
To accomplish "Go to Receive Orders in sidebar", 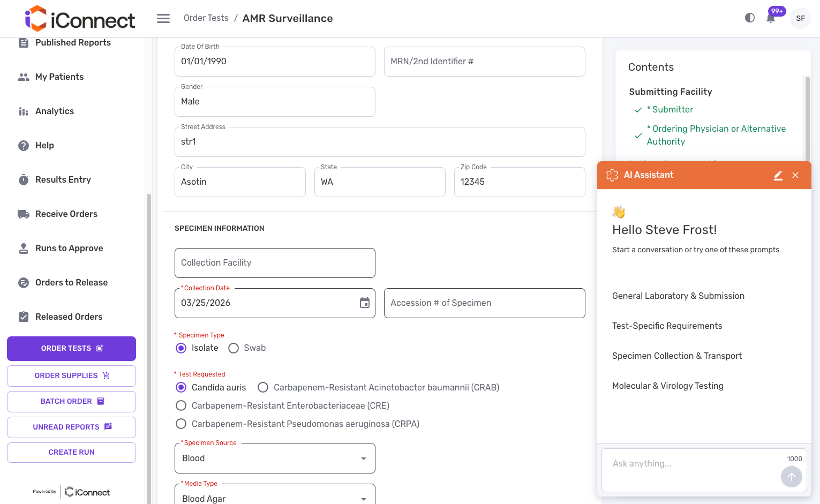I will [x=66, y=214].
